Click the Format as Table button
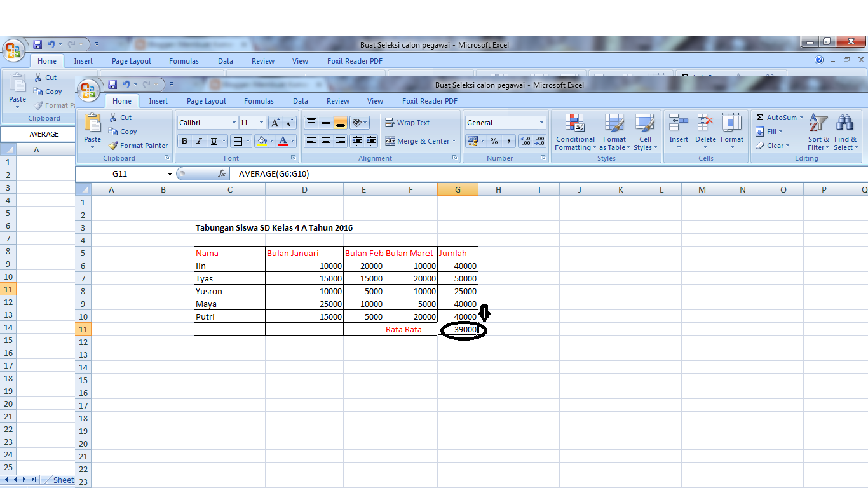The image size is (868, 488). tap(614, 132)
